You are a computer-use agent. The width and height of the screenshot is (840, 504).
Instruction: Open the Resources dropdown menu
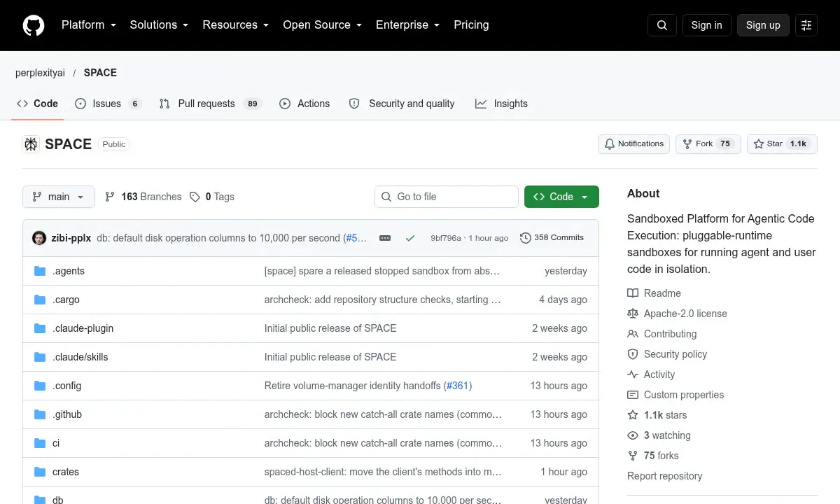point(235,25)
